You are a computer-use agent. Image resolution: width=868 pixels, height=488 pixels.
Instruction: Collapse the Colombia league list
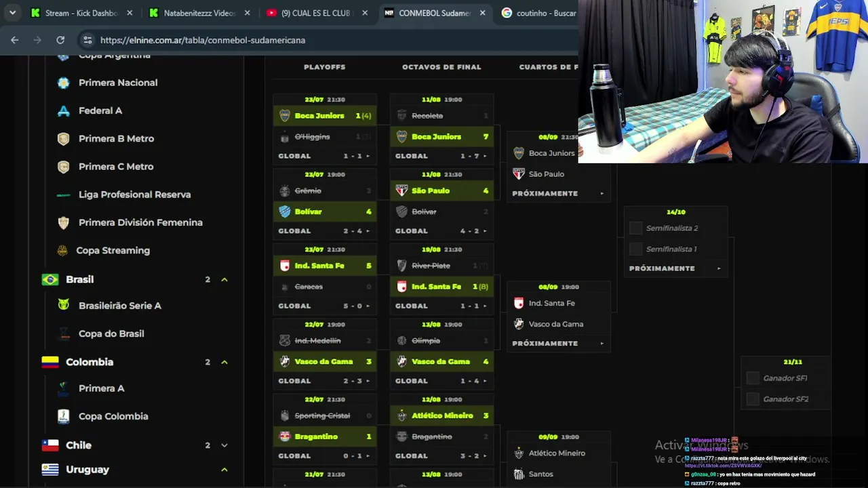[x=224, y=362]
